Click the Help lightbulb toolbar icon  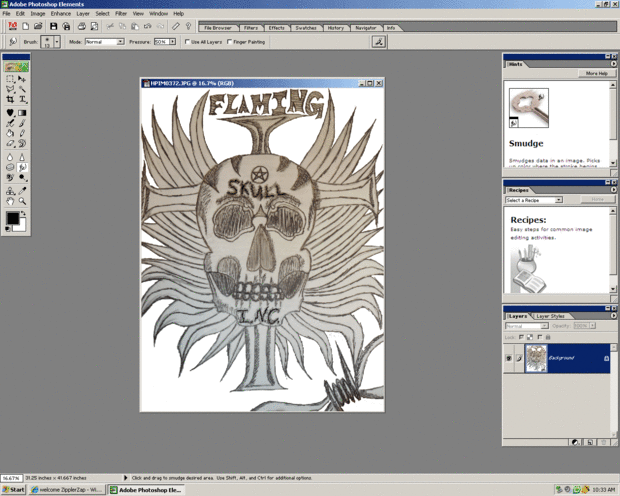pyautogui.click(x=189, y=27)
